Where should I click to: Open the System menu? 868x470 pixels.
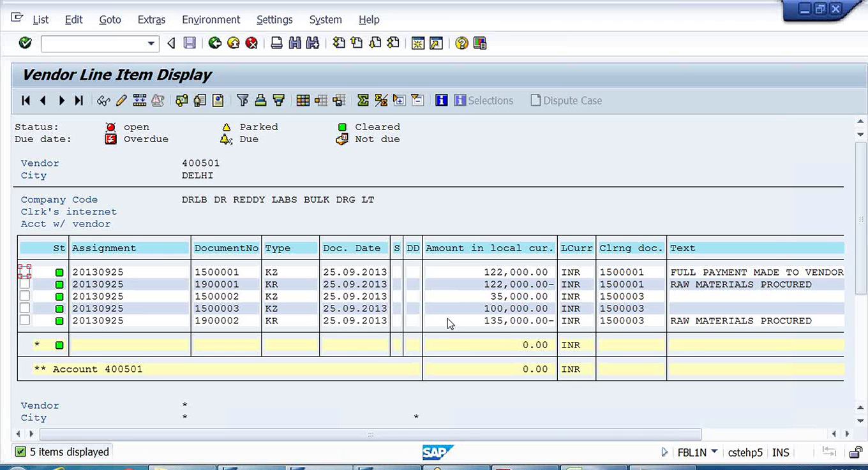click(325, 20)
